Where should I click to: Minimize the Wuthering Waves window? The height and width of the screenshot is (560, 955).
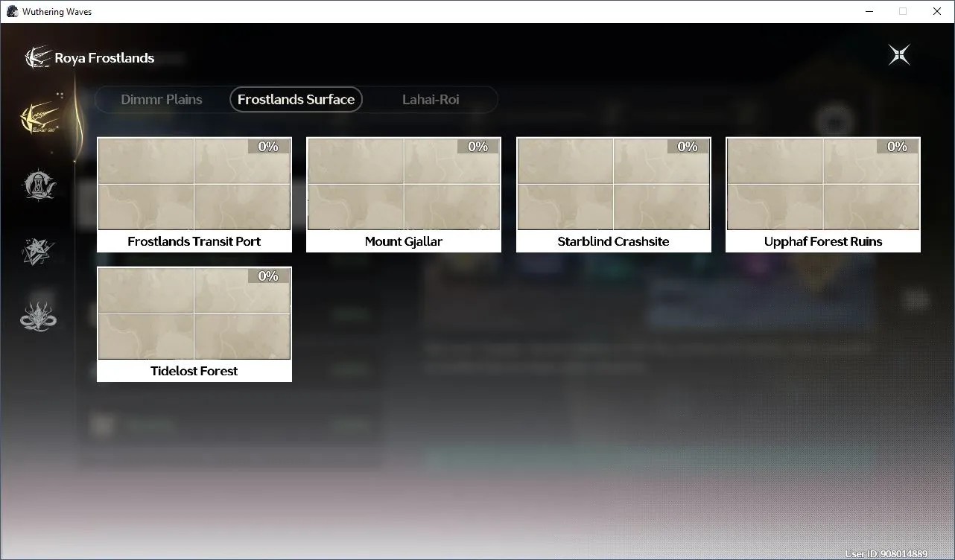pyautogui.click(x=869, y=11)
